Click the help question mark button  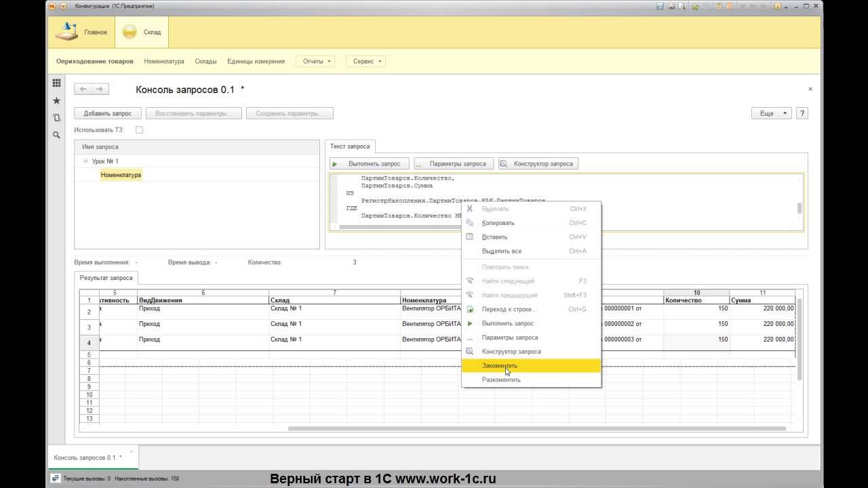click(802, 113)
